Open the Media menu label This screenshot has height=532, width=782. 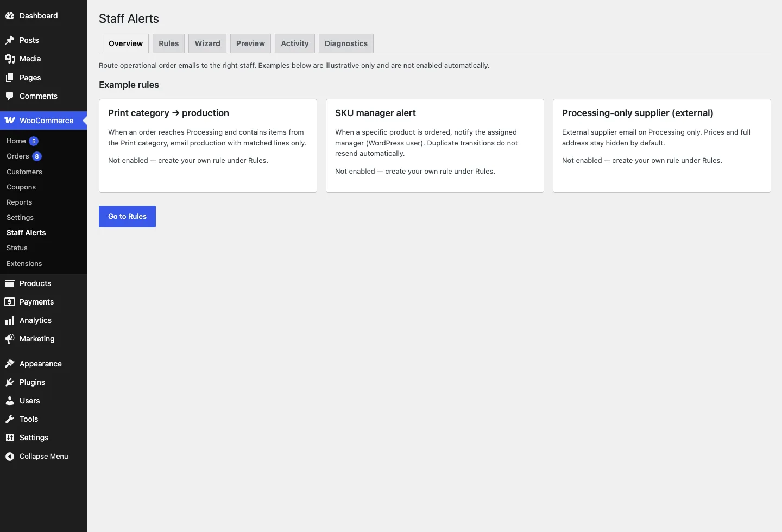[x=30, y=59]
